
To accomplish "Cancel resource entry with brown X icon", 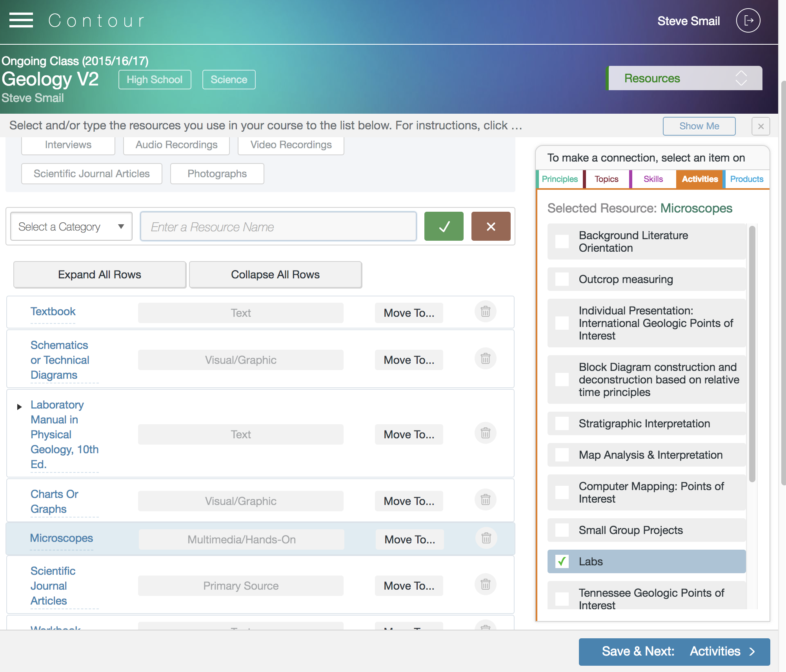I will [x=491, y=226].
